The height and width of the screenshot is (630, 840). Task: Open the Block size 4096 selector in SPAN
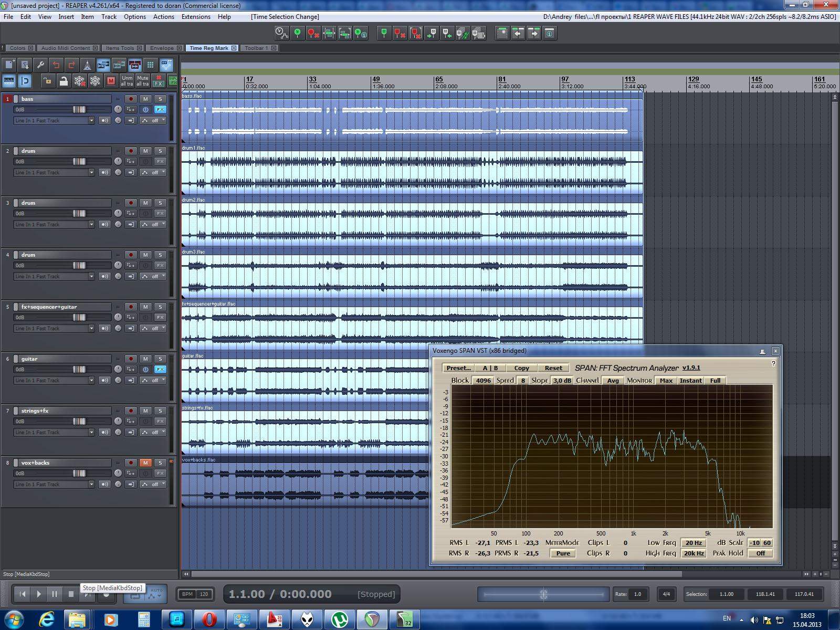(483, 381)
